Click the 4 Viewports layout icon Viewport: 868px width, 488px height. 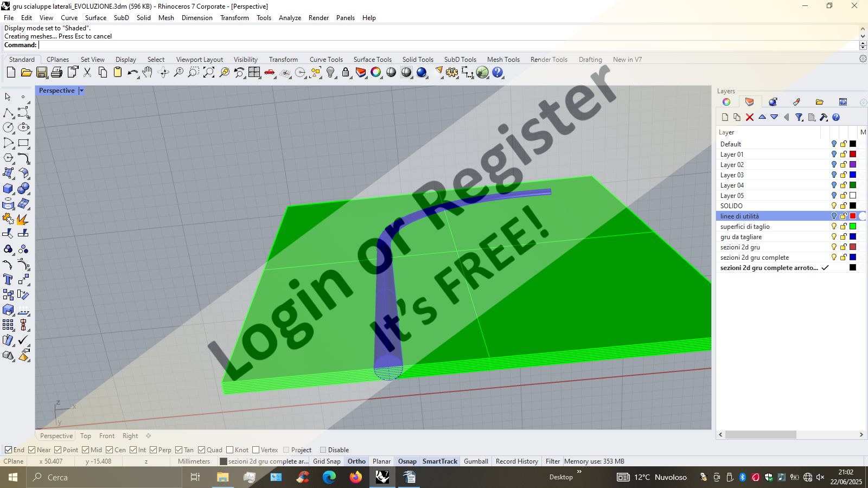point(254,72)
